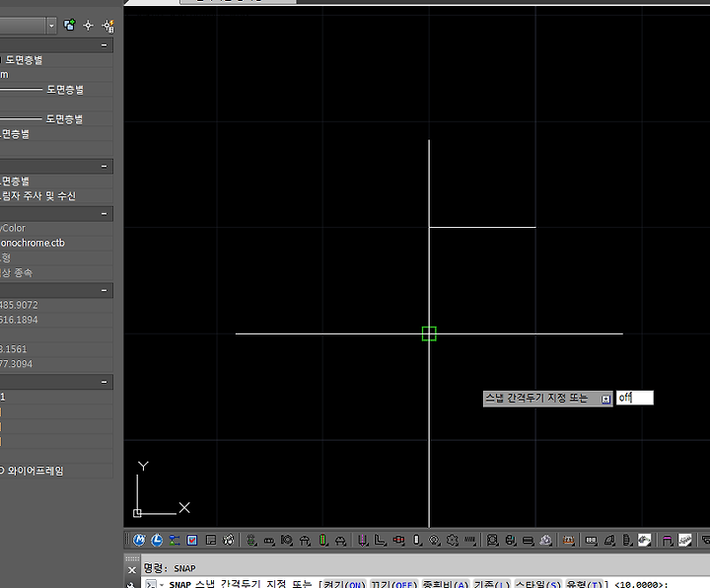Click the command prompt icon on command line

point(151,584)
